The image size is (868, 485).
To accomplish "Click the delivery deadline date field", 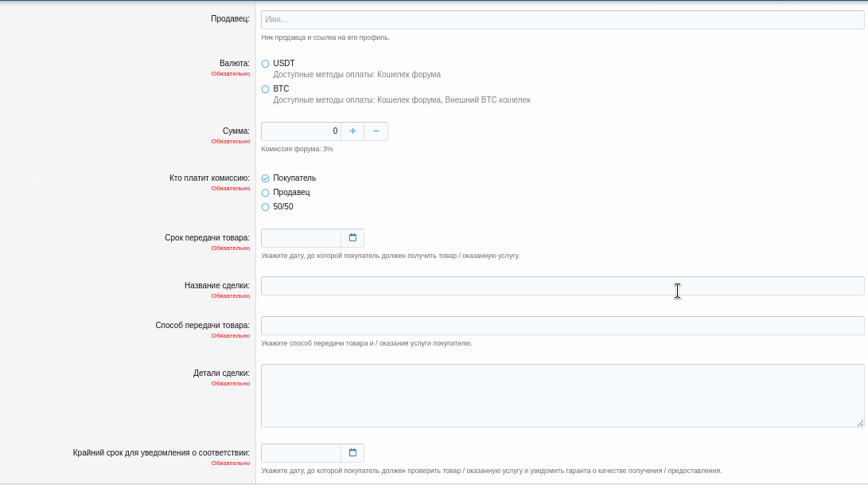I will (x=301, y=238).
